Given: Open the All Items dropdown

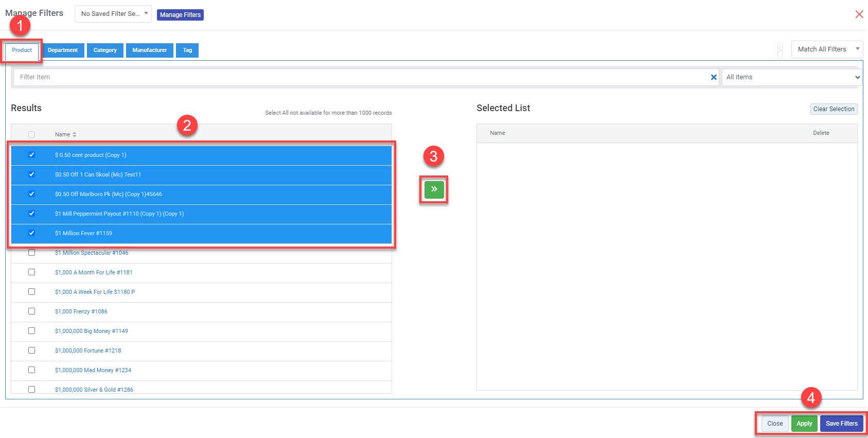Looking at the screenshot, I should [791, 77].
